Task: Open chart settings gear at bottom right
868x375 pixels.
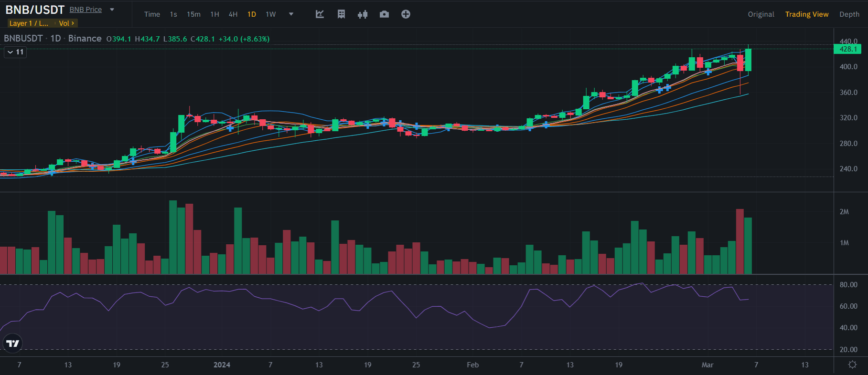Action: tap(852, 365)
